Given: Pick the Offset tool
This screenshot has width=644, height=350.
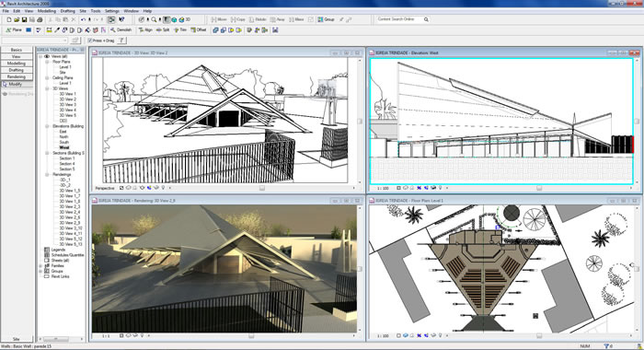Looking at the screenshot, I should pos(199,30).
